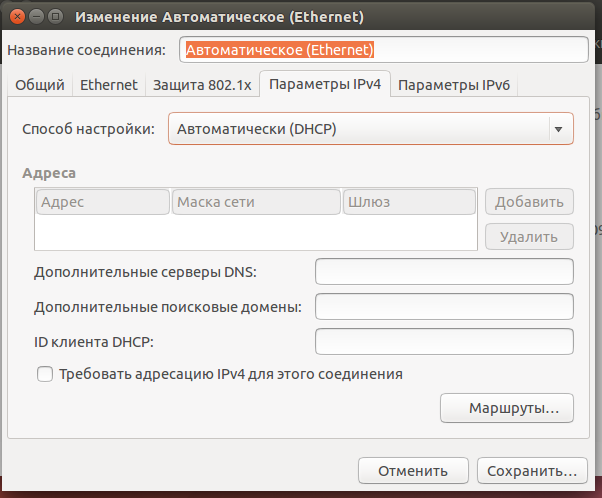Click the Сохранить… button
This screenshot has height=498, width=602.
[527, 470]
